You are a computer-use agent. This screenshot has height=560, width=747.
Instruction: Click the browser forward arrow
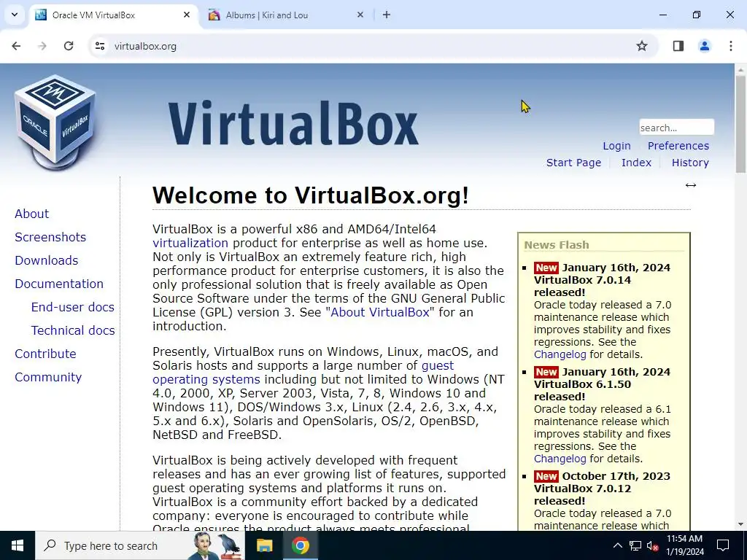click(x=42, y=46)
